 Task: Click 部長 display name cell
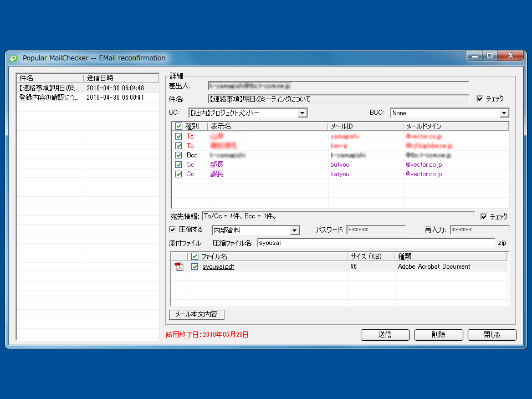pyautogui.click(x=217, y=165)
